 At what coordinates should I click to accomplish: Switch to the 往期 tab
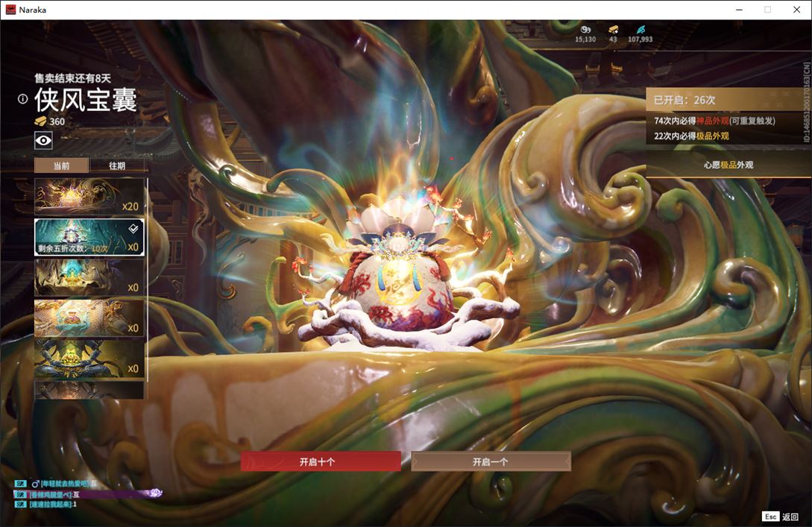[x=117, y=165]
